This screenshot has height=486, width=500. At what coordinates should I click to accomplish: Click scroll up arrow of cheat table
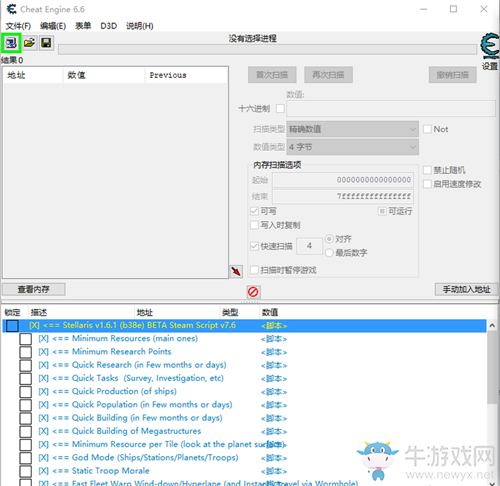492,326
